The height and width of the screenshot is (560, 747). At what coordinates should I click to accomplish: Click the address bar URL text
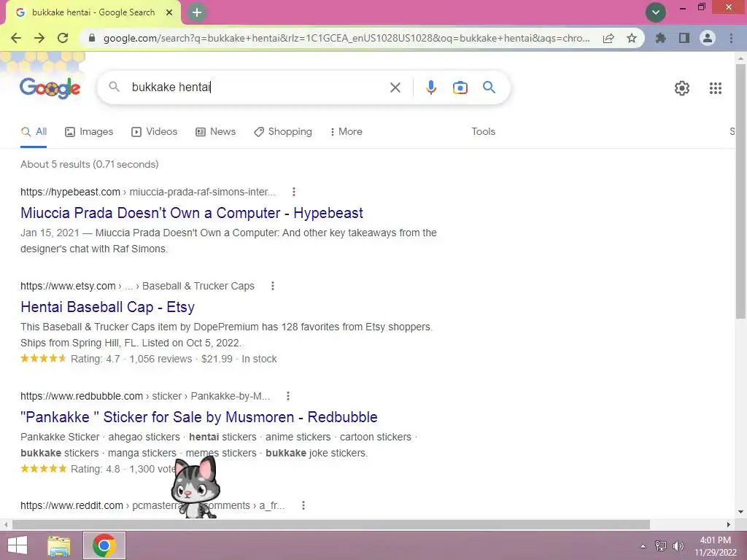pyautogui.click(x=347, y=38)
